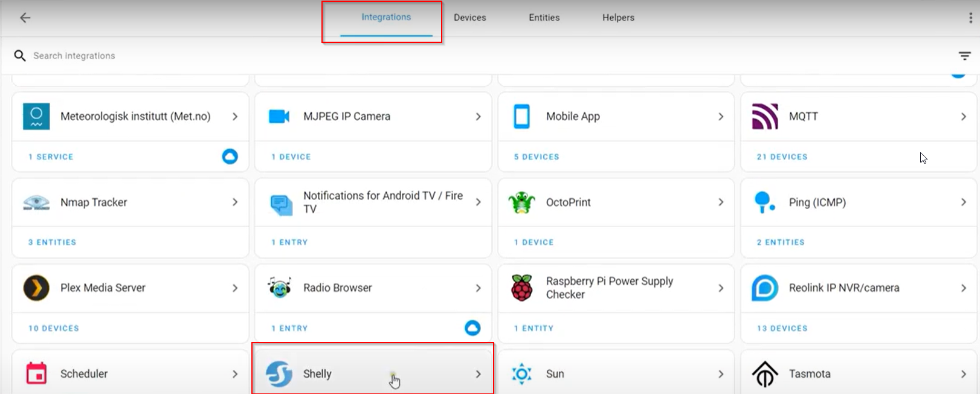Screen dimensions: 980x394
Task: Open the three-dot overflow menu
Action: coord(970,18)
